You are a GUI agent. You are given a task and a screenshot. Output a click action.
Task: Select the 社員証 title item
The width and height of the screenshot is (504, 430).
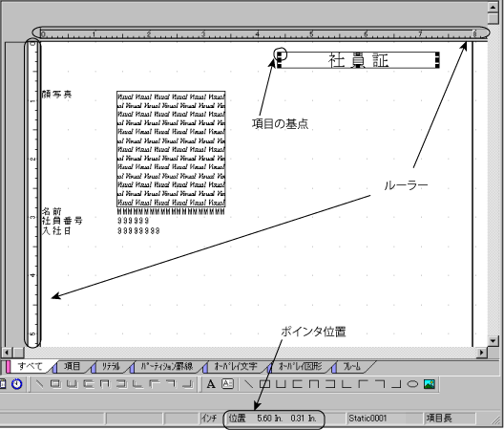pos(358,60)
